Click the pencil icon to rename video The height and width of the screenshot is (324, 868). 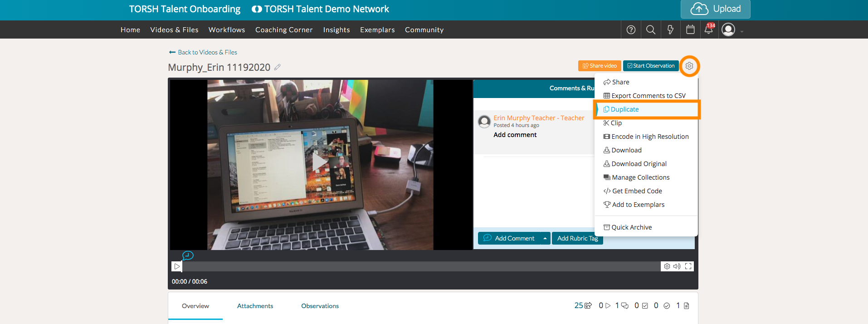coord(278,67)
